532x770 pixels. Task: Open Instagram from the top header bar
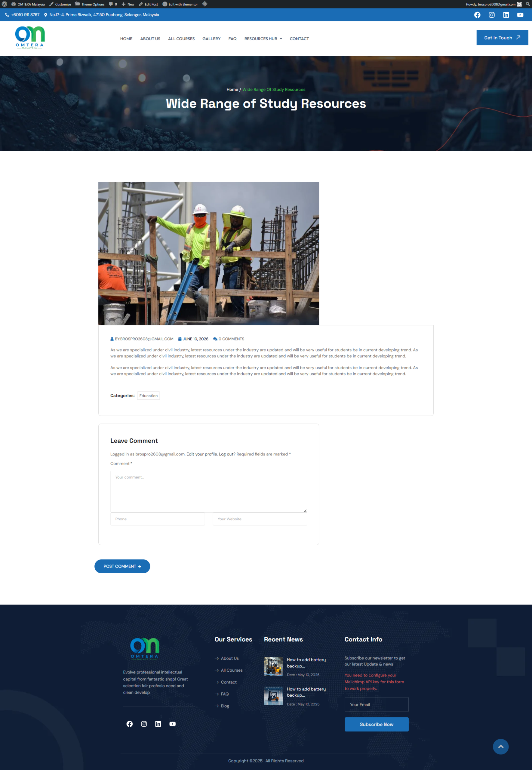pyautogui.click(x=492, y=15)
